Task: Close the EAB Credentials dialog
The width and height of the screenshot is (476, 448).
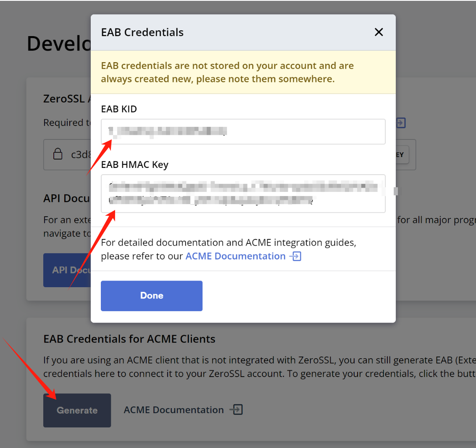Action: tap(379, 32)
